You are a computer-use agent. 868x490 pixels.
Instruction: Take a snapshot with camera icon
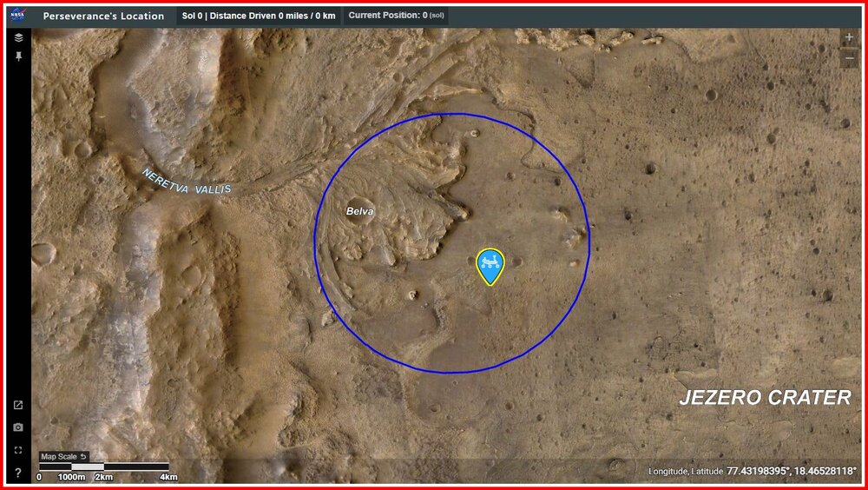coord(18,427)
